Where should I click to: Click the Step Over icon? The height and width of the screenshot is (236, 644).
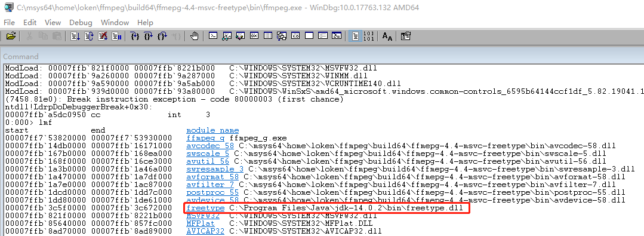pos(149,36)
